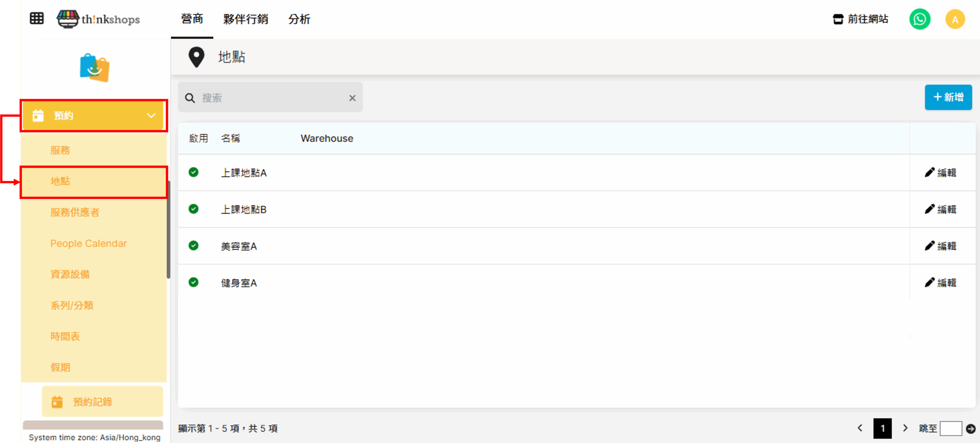
Task: Toggle enabled status of 上課地點B
Action: [194, 209]
